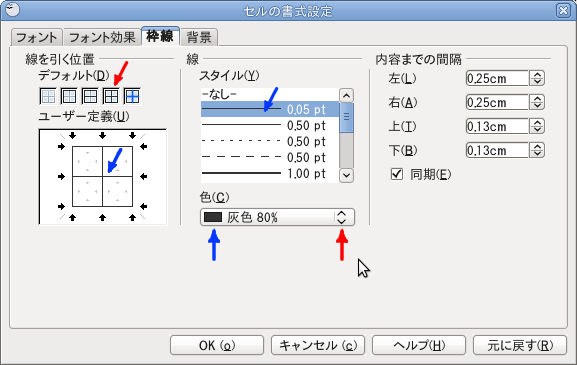Choose box with all inner lines preset
This screenshot has width=577, height=365.
[x=111, y=96]
